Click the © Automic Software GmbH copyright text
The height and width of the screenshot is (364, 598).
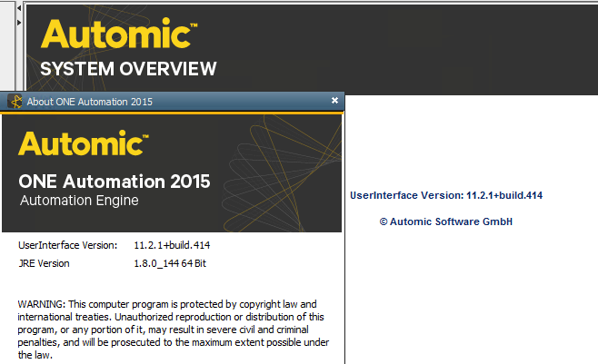(x=446, y=221)
